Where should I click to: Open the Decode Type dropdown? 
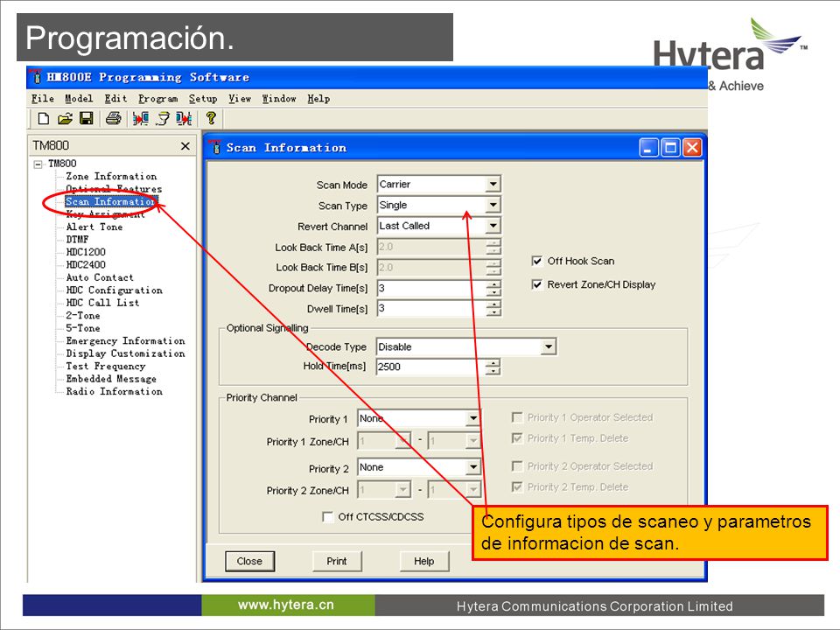[x=548, y=346]
